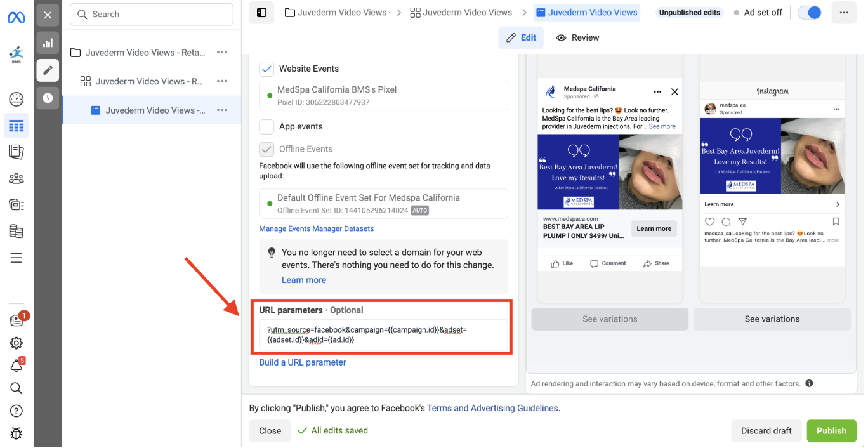Check the App events checkbox
This screenshot has width=868, height=448.
[266, 126]
